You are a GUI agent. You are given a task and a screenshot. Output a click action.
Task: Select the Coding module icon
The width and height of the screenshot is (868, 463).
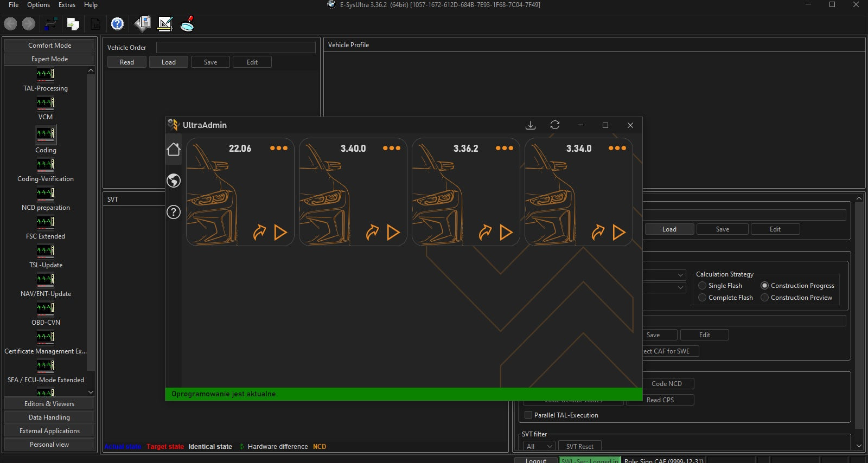(x=46, y=134)
